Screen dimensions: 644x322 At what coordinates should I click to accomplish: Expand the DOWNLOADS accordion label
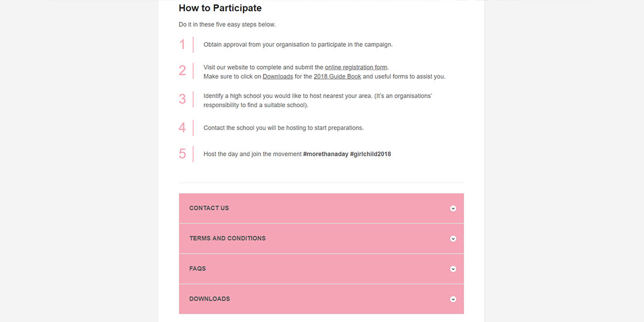(x=210, y=299)
